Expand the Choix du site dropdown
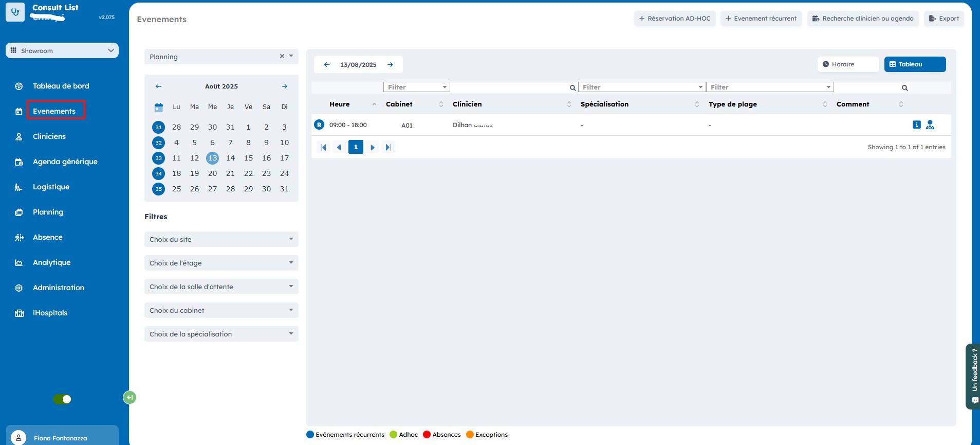 click(x=221, y=239)
